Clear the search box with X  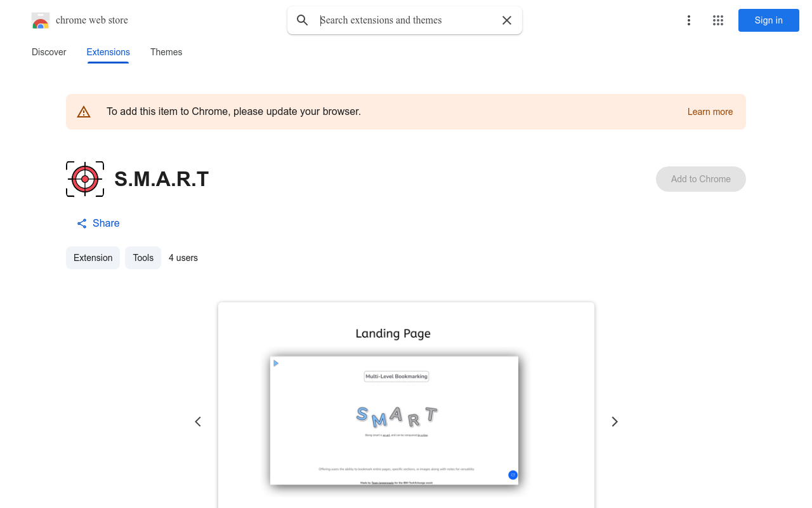click(x=507, y=20)
